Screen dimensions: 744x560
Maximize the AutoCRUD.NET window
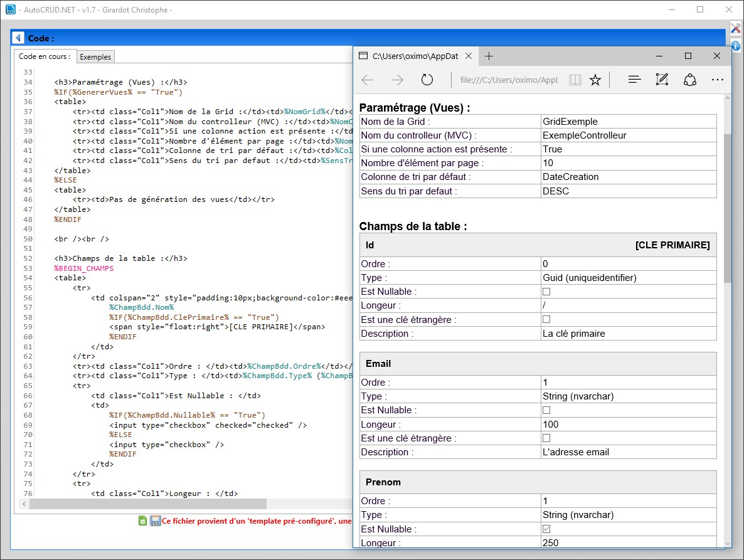[x=700, y=9]
